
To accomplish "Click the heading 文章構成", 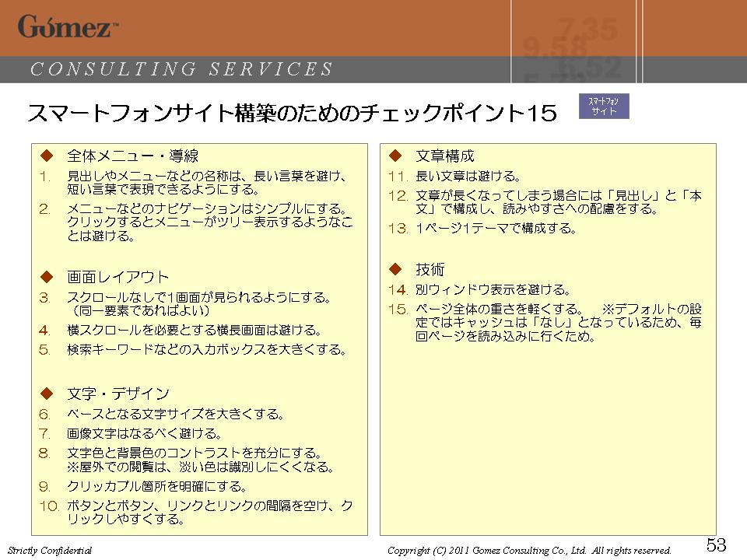I will [445, 156].
